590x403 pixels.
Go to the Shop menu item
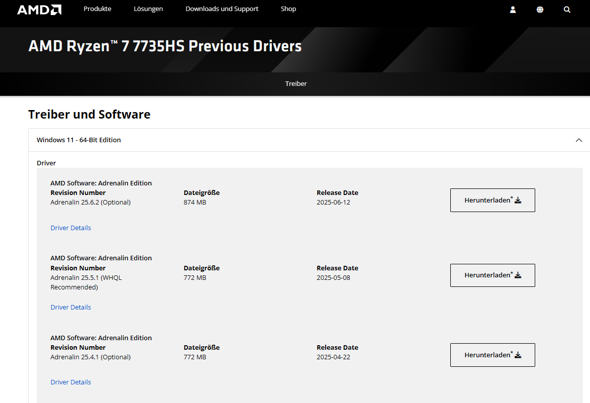(x=288, y=9)
